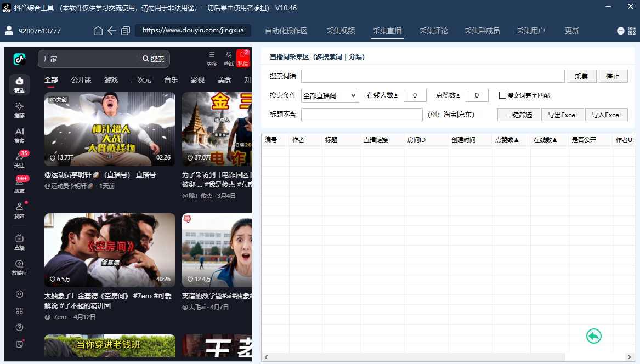
Task: Open the 椰汁超人大战大胃戴怪物 video thumbnail
Action: tap(110, 129)
